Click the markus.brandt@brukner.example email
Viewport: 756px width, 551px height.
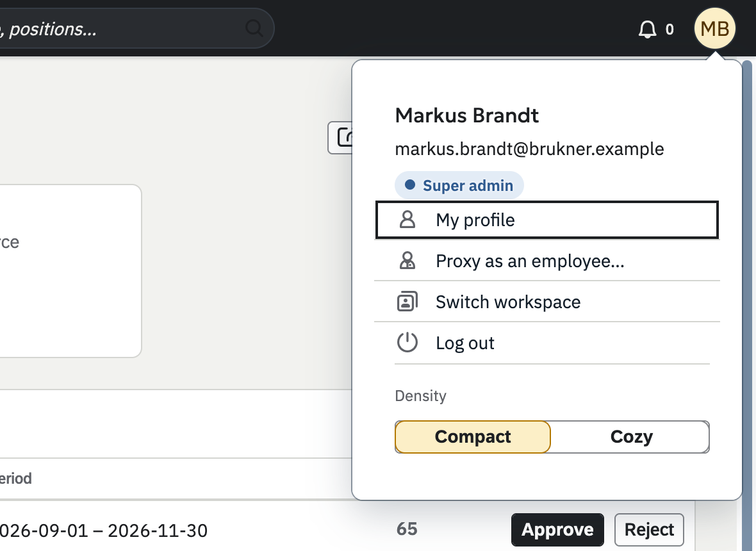(x=529, y=149)
